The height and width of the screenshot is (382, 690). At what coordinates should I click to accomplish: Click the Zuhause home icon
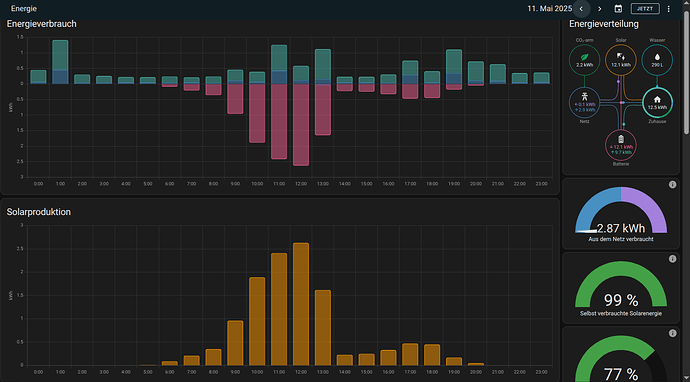(x=657, y=99)
